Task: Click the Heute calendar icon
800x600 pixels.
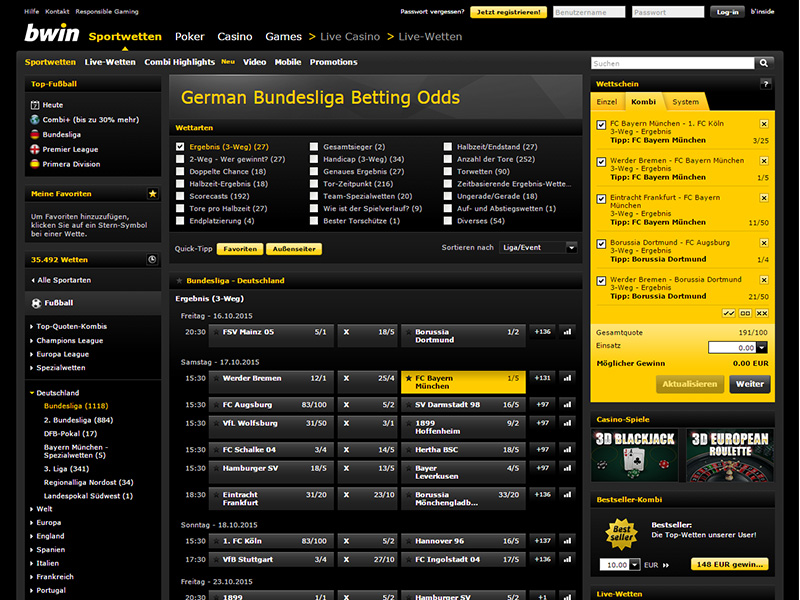Action: click(x=35, y=105)
